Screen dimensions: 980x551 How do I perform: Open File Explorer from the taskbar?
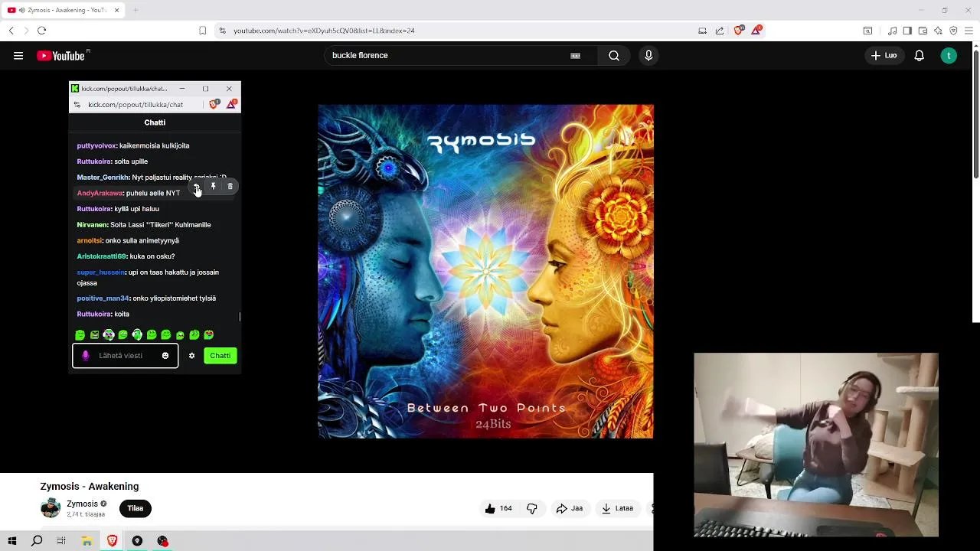coord(87,541)
